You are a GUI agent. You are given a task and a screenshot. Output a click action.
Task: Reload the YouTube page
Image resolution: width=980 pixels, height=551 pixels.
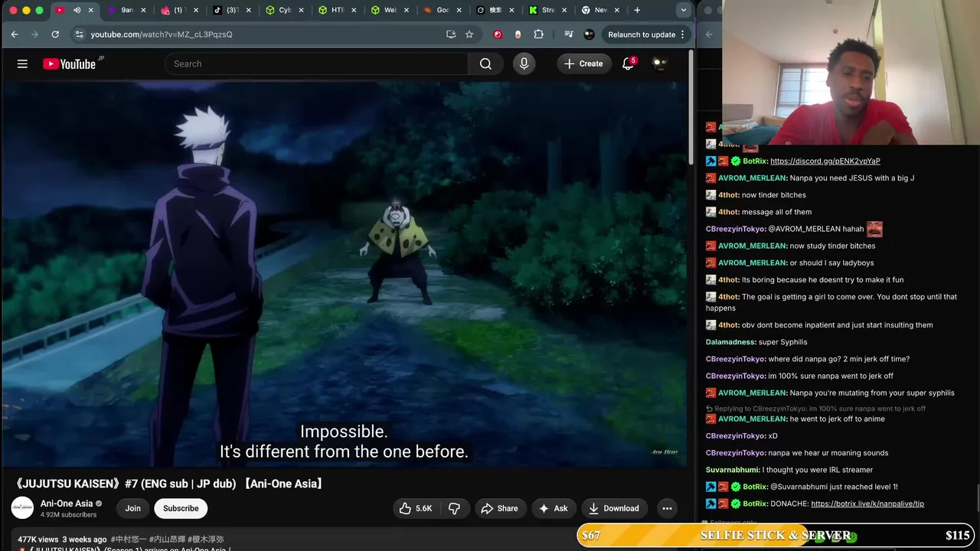click(55, 34)
